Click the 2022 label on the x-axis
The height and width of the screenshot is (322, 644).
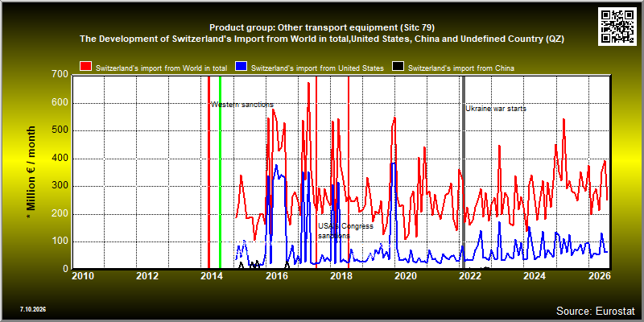(470, 276)
